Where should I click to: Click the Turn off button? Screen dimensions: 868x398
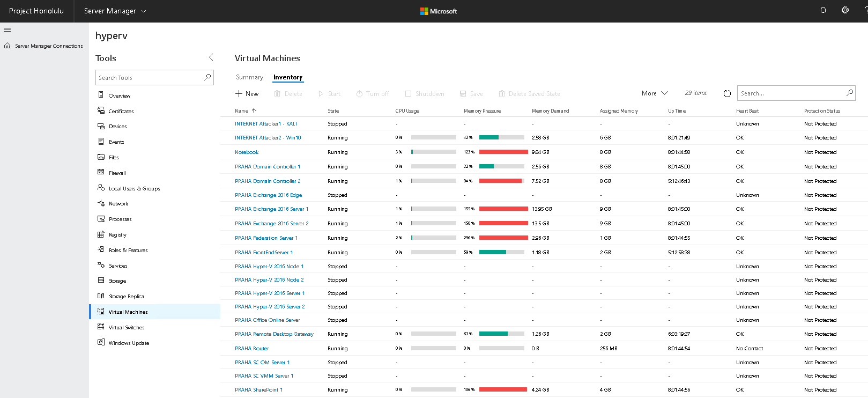[x=373, y=93]
